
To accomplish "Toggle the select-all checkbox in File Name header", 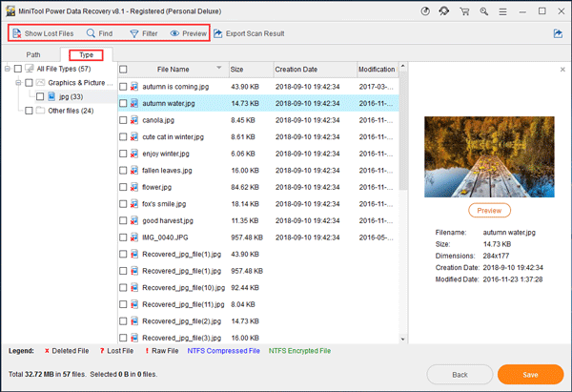I will pos(124,70).
